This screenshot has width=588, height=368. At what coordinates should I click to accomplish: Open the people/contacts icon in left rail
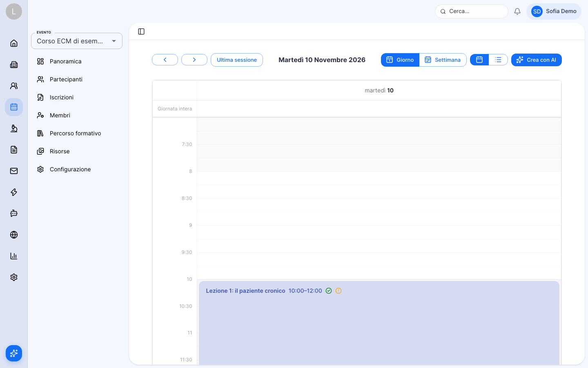pos(14,86)
